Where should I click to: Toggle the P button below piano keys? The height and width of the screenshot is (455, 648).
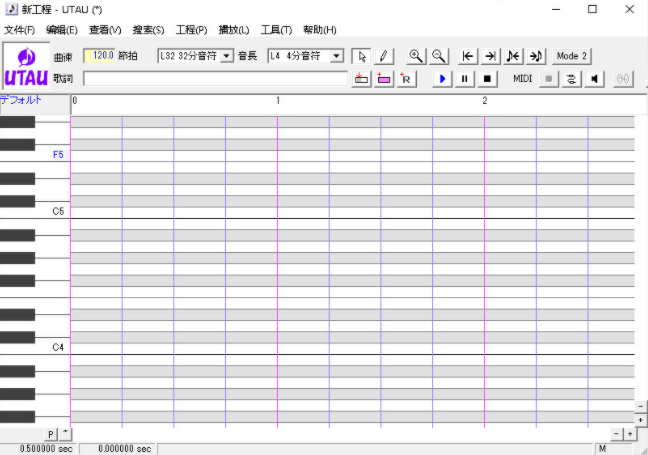(x=51, y=433)
